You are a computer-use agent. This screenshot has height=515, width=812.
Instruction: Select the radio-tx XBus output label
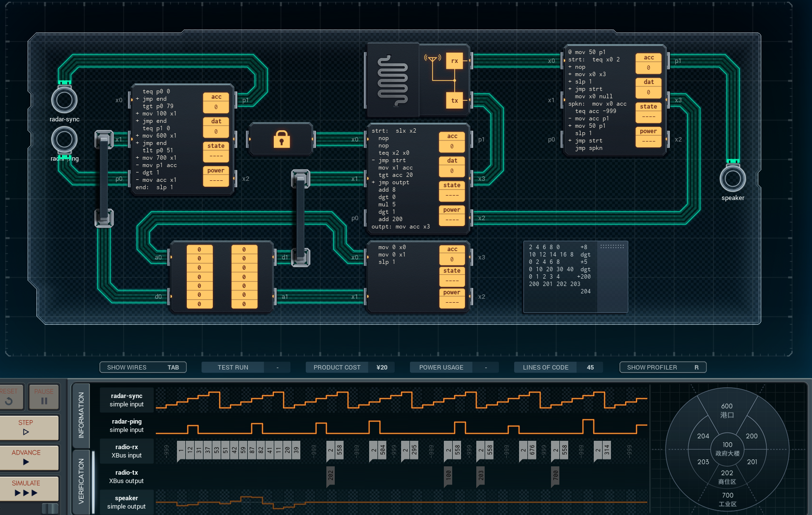127,477
